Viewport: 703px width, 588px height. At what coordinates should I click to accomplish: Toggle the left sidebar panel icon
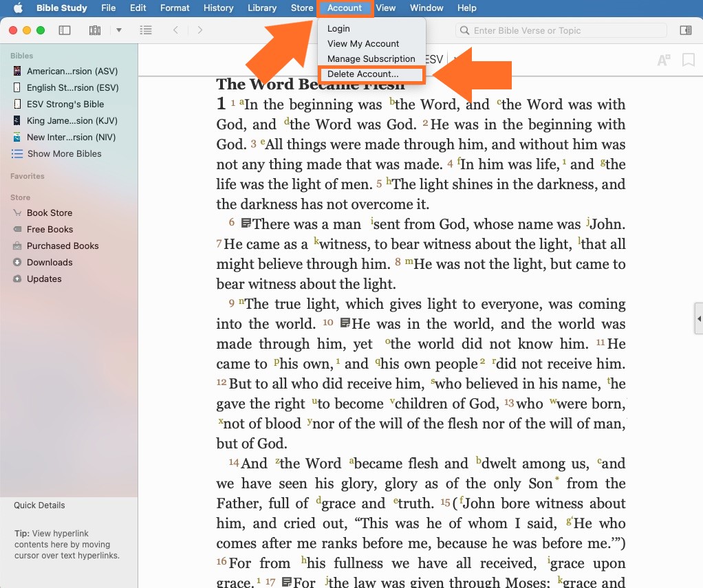pos(65,30)
